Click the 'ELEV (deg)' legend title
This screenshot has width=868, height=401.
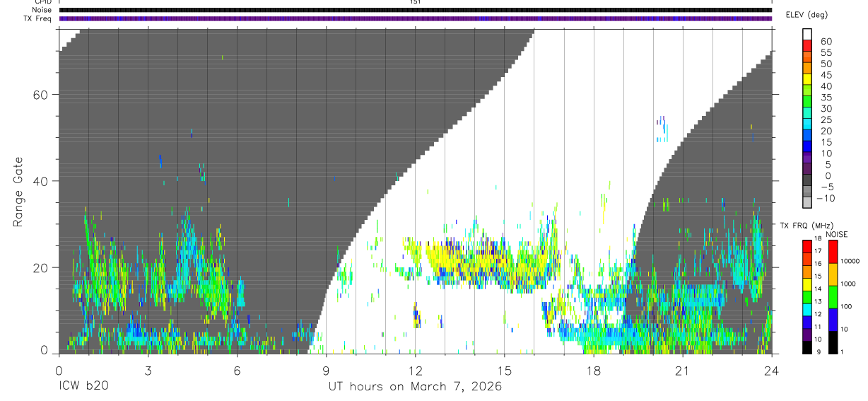coord(807,14)
